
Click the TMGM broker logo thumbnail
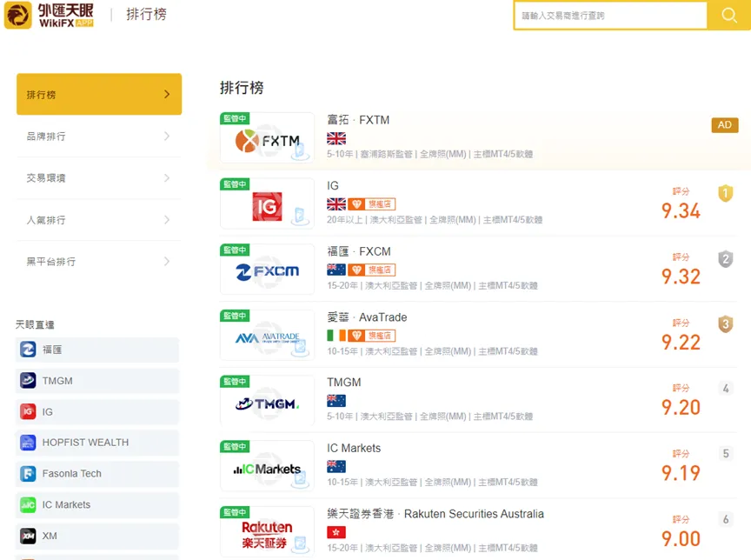[267, 401]
